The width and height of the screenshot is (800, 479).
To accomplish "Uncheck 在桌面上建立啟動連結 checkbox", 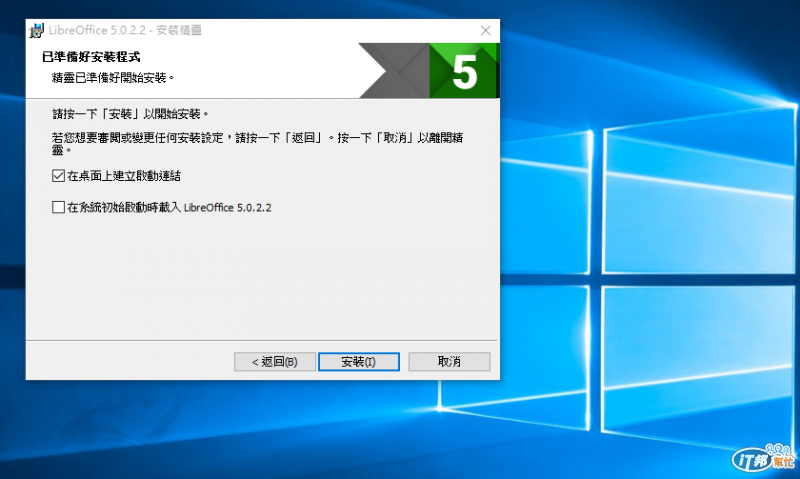I will point(58,176).
